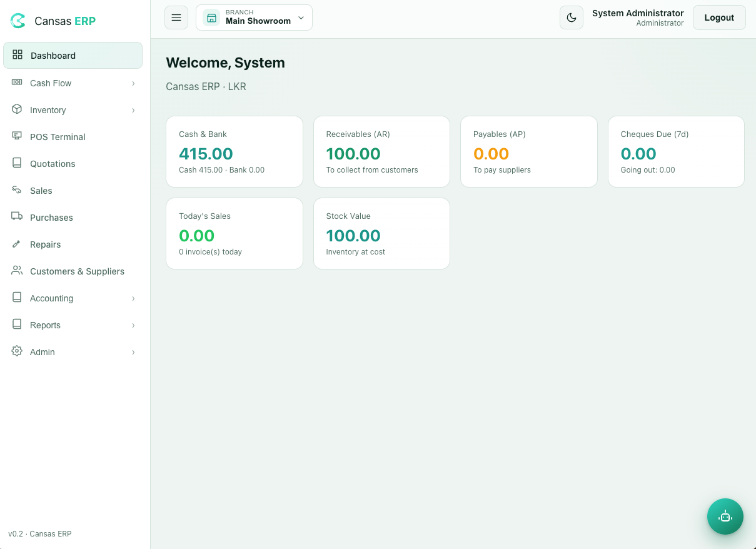Image resolution: width=756 pixels, height=549 pixels.
Task: Open the Today's Sales card
Action: tap(234, 233)
